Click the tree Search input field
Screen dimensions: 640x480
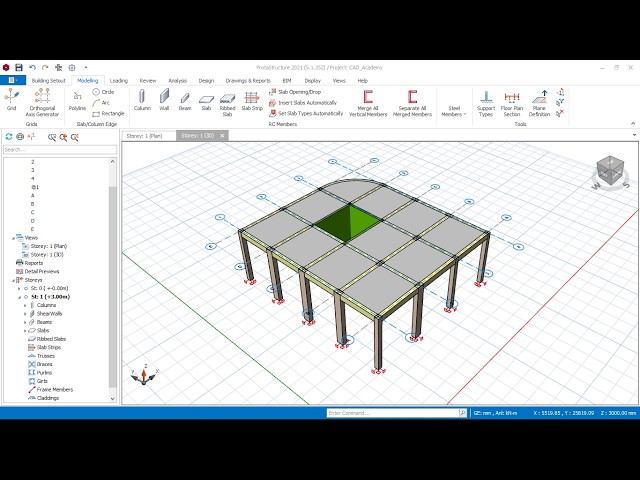(60, 150)
